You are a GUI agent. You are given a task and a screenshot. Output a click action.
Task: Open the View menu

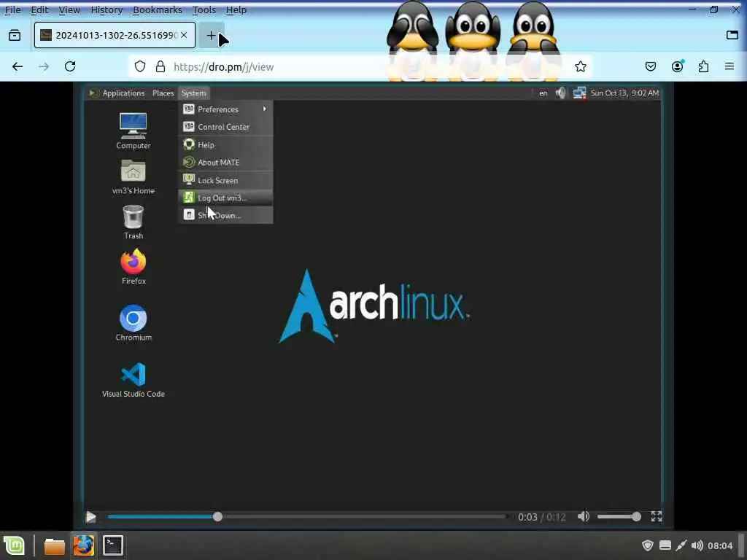tap(69, 9)
